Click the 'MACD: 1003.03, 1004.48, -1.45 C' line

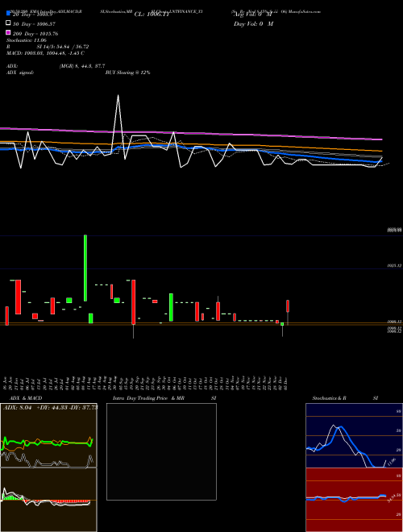(45, 53)
